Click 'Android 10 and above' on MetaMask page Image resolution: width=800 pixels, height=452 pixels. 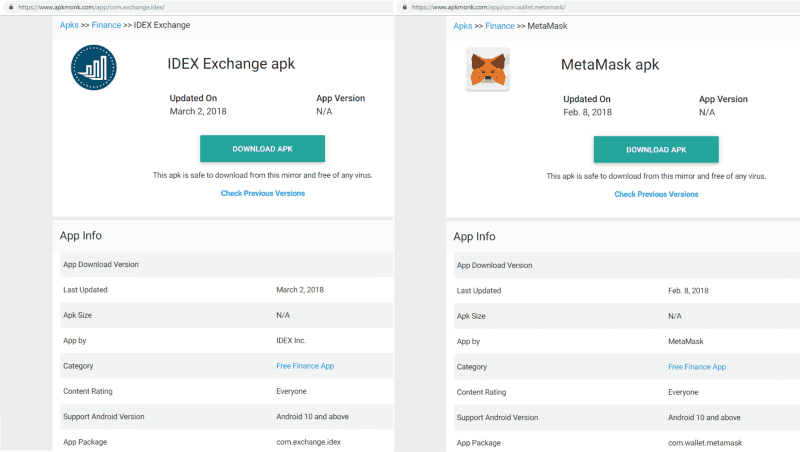704,417
